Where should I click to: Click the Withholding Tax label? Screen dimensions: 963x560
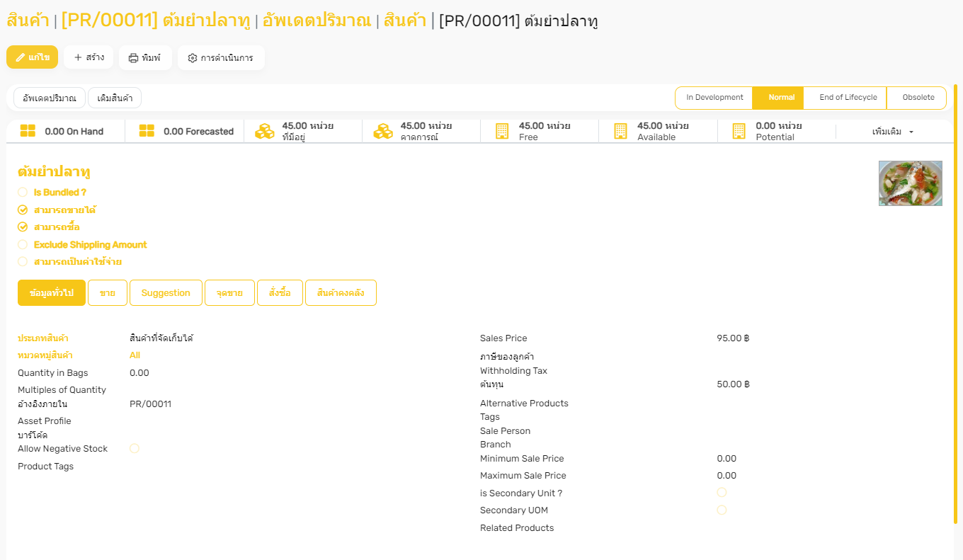coord(513,371)
